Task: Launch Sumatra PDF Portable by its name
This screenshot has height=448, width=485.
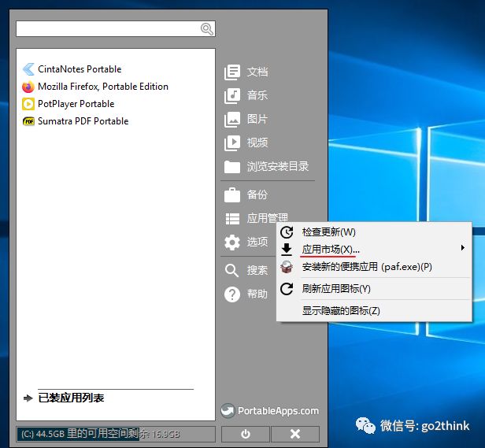Action: click(83, 121)
